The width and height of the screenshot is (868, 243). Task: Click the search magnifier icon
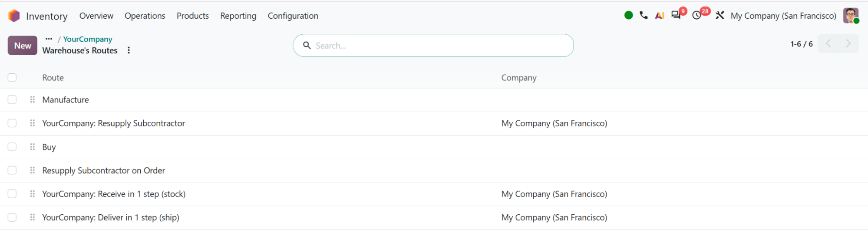click(x=307, y=45)
